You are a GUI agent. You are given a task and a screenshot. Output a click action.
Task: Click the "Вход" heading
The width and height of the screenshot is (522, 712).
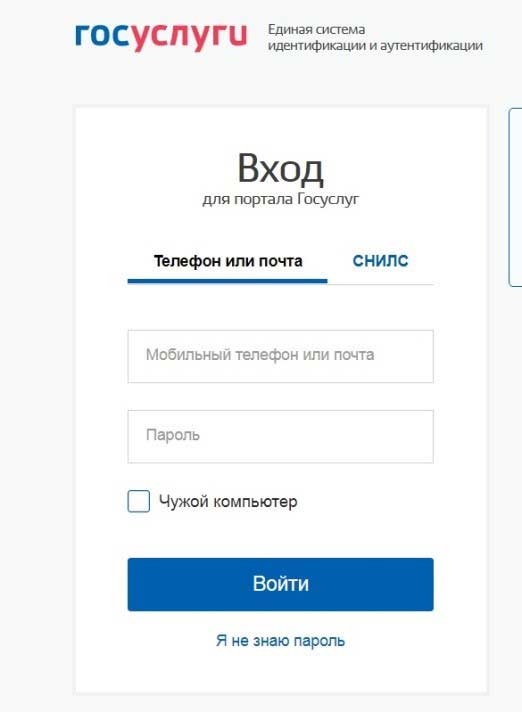click(x=281, y=169)
